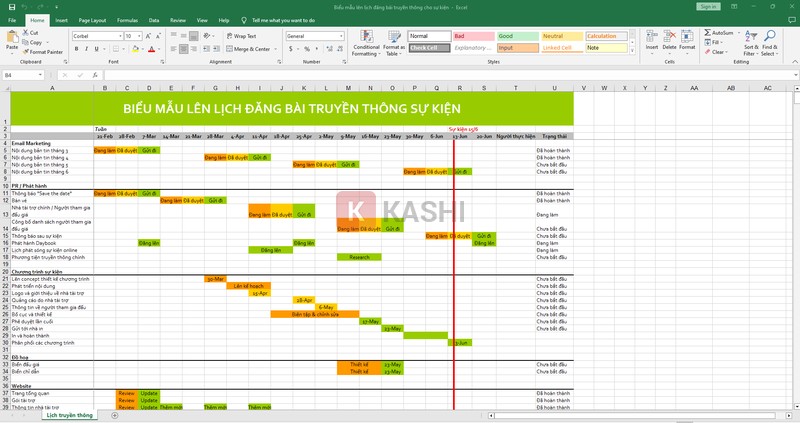Open Find & Select
The height and width of the screenshot is (423, 800).
pos(770,43)
